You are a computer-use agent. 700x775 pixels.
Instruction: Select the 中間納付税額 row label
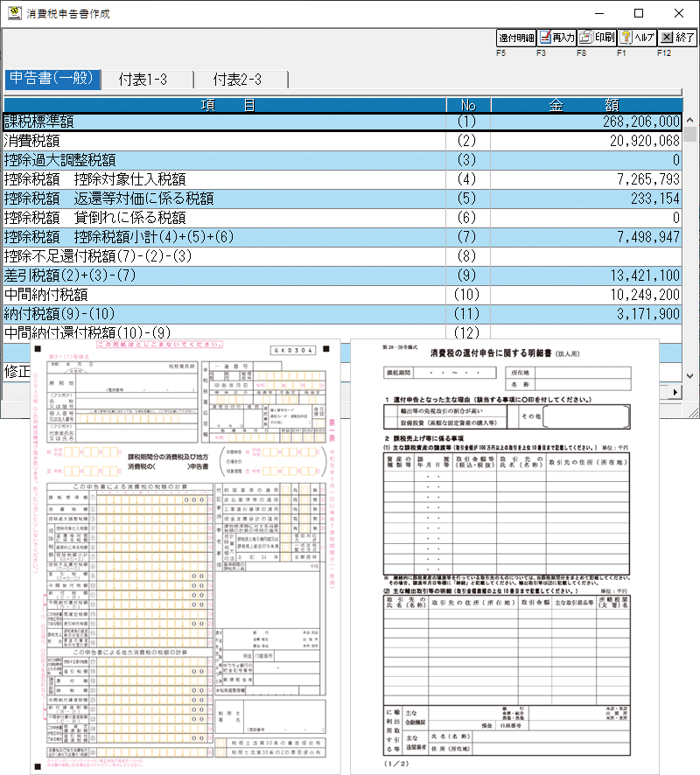coord(223,294)
